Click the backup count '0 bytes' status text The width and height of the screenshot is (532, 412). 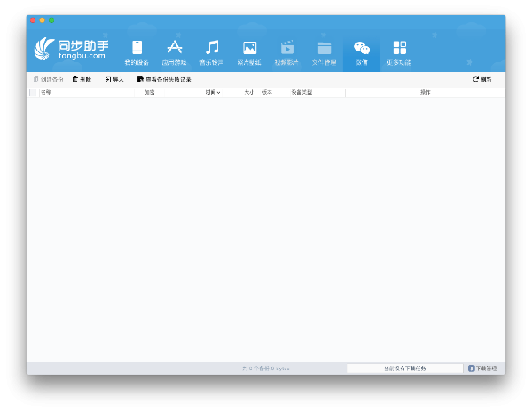click(x=266, y=369)
